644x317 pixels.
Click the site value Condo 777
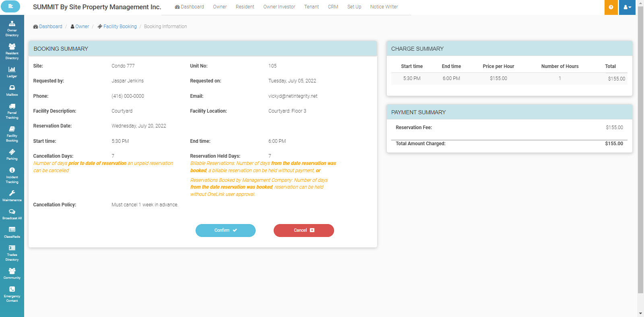(123, 66)
